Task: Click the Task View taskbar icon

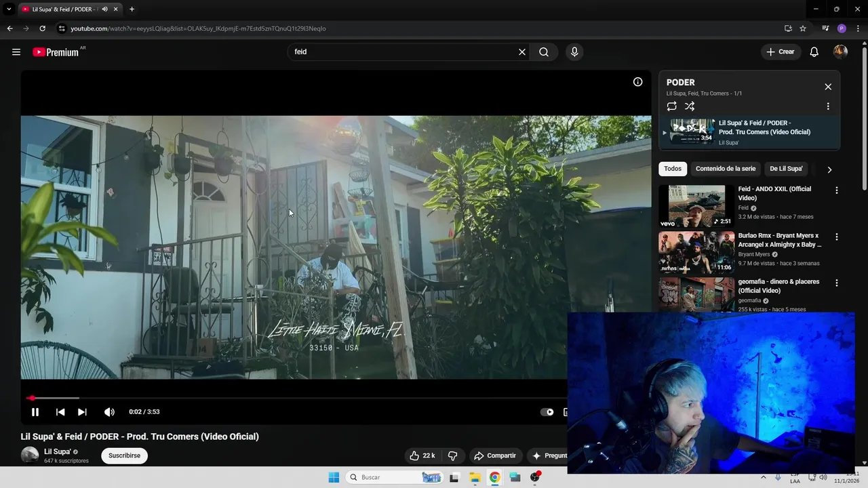Action: pos(454,477)
